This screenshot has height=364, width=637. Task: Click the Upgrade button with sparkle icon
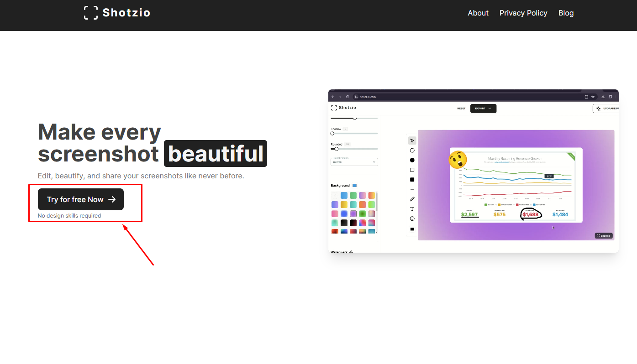tap(606, 109)
